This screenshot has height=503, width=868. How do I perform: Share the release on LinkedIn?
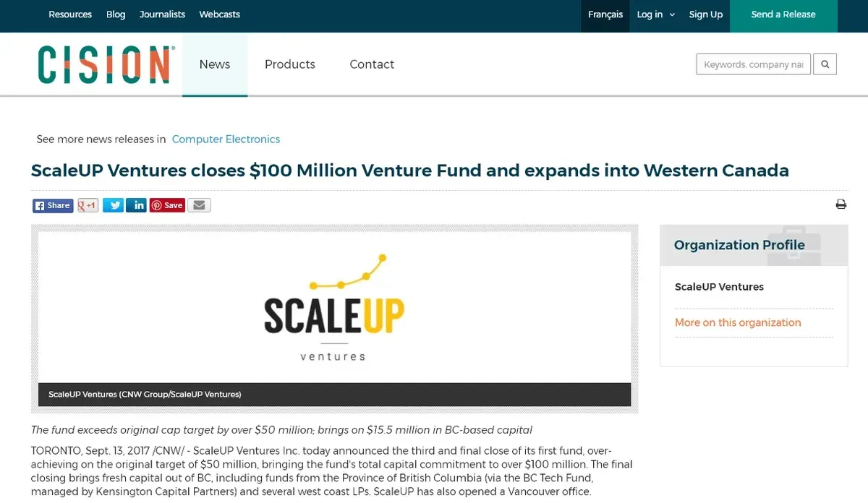tap(137, 205)
